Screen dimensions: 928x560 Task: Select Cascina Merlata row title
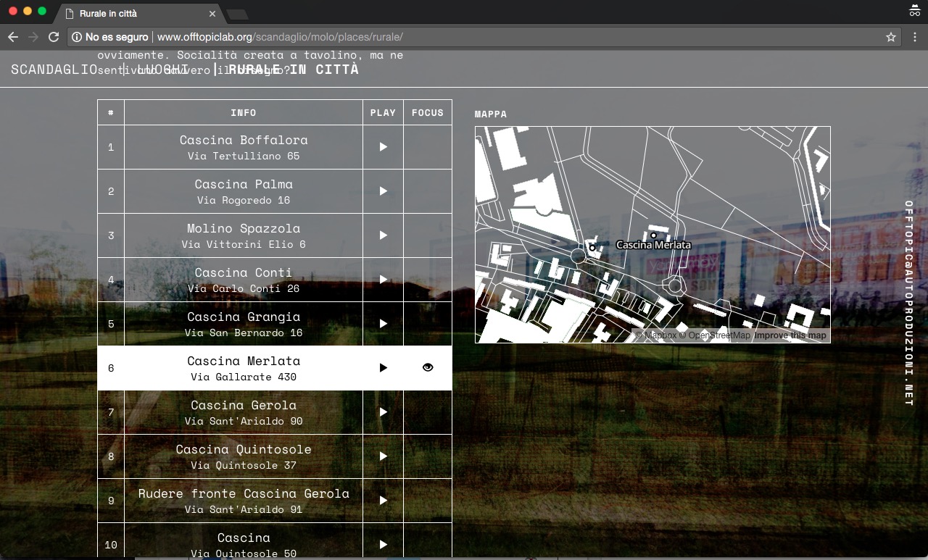click(x=244, y=361)
